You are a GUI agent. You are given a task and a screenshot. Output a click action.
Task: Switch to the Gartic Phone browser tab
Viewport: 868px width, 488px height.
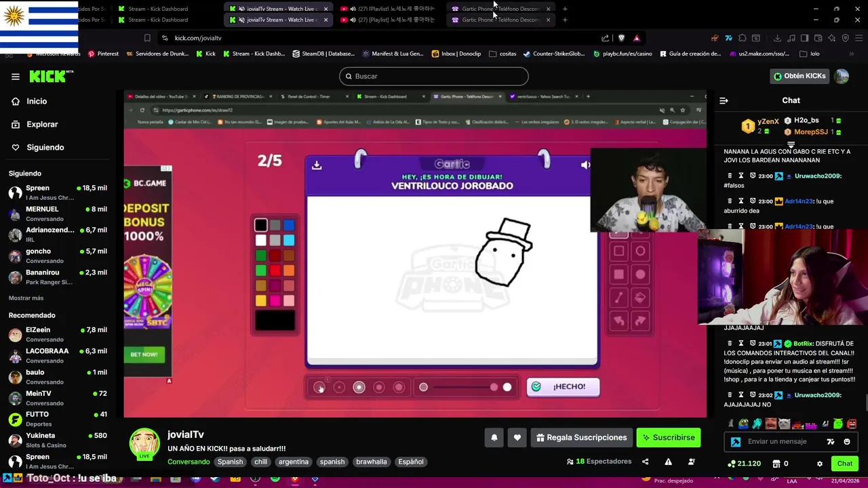click(x=500, y=20)
